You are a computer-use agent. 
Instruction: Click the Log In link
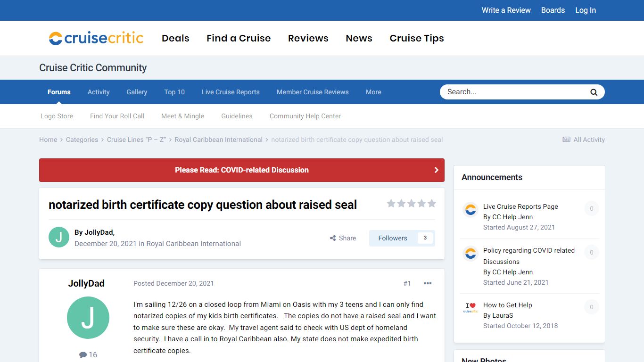[x=586, y=10]
